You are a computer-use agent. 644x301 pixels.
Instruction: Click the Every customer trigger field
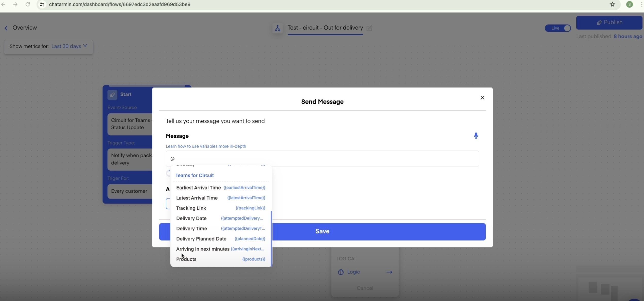coord(130,191)
